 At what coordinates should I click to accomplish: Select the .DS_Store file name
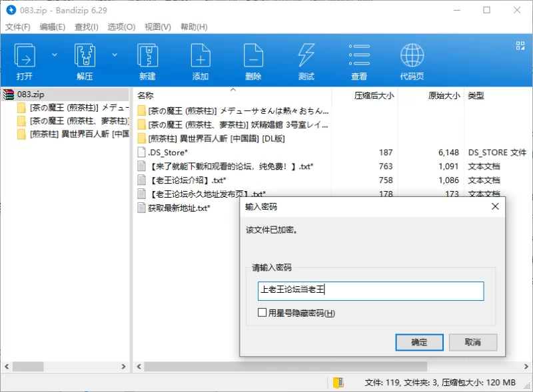pos(168,152)
